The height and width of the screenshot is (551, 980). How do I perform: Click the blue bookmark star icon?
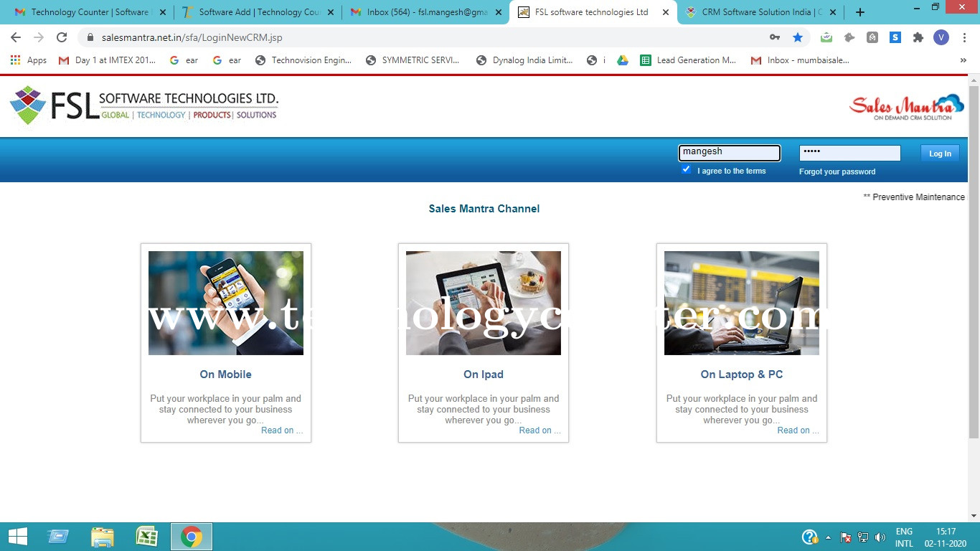798,37
